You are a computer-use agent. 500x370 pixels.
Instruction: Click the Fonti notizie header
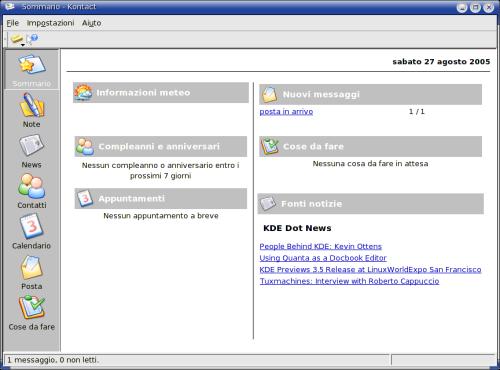[x=371, y=203]
